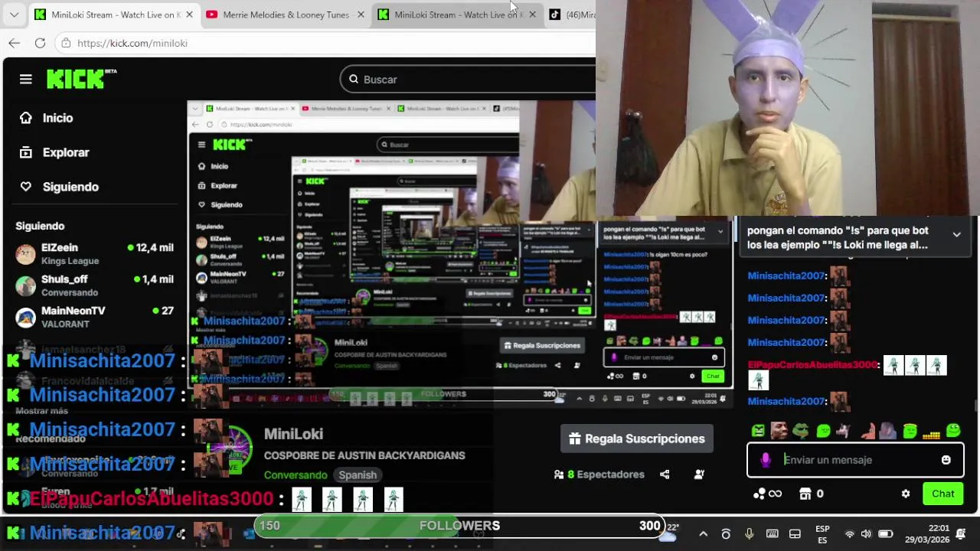Click the MainNeonTV avatar icon

[x=25, y=317]
